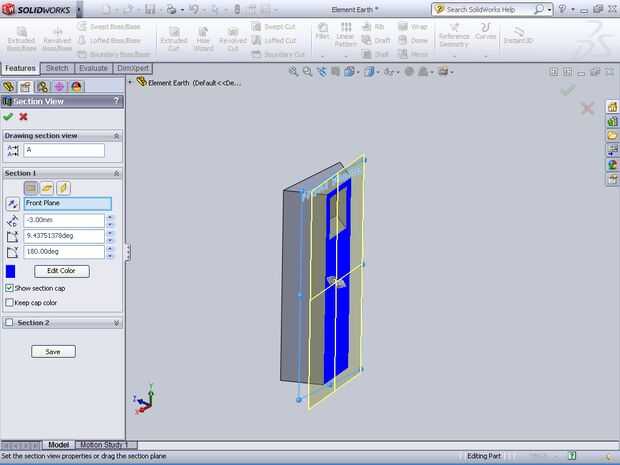
Task: Select Right plane section button
Action: click(x=63, y=188)
